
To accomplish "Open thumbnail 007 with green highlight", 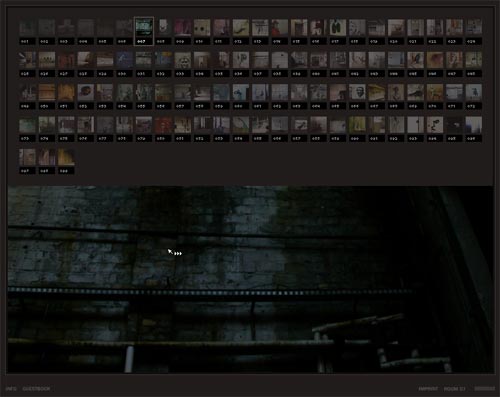I will (x=144, y=27).
